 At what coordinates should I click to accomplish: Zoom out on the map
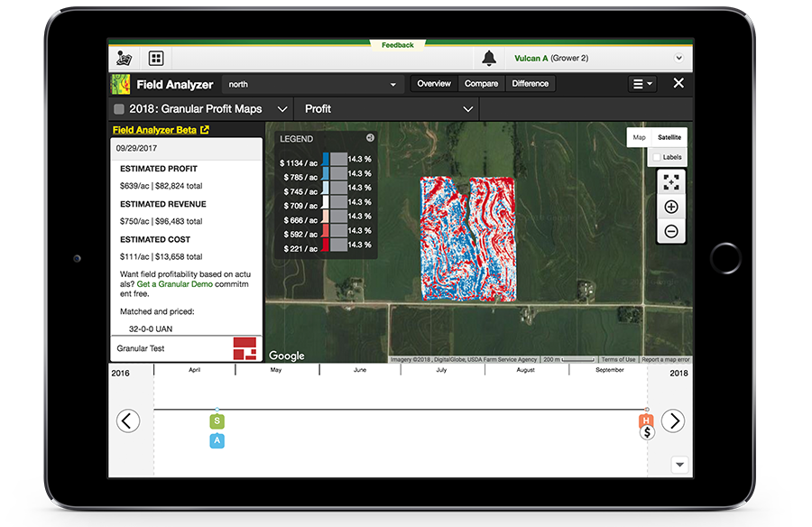coord(671,231)
